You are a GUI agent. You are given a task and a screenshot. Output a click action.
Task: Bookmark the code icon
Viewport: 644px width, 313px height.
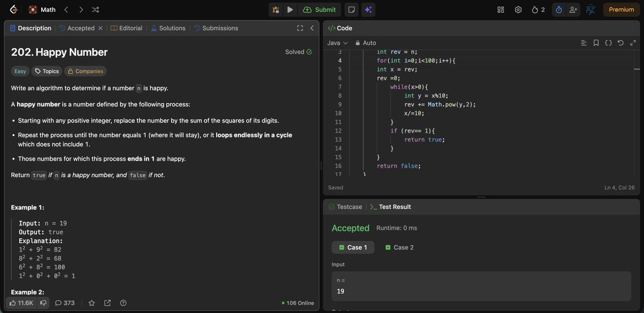[596, 43]
